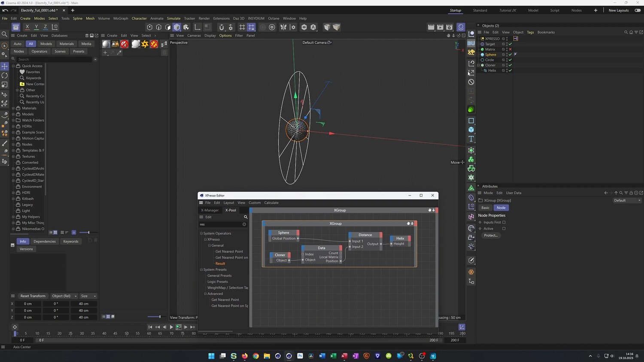Collapse the Cloner hierarchy in Objects manager
Image resolution: width=644 pixels, height=362 pixels.
tap(479, 65)
